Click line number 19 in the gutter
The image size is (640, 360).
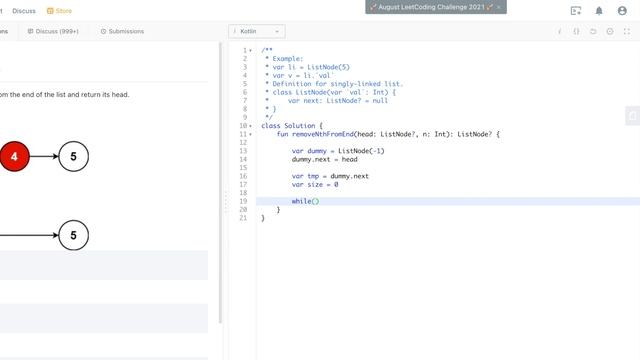pyautogui.click(x=243, y=201)
